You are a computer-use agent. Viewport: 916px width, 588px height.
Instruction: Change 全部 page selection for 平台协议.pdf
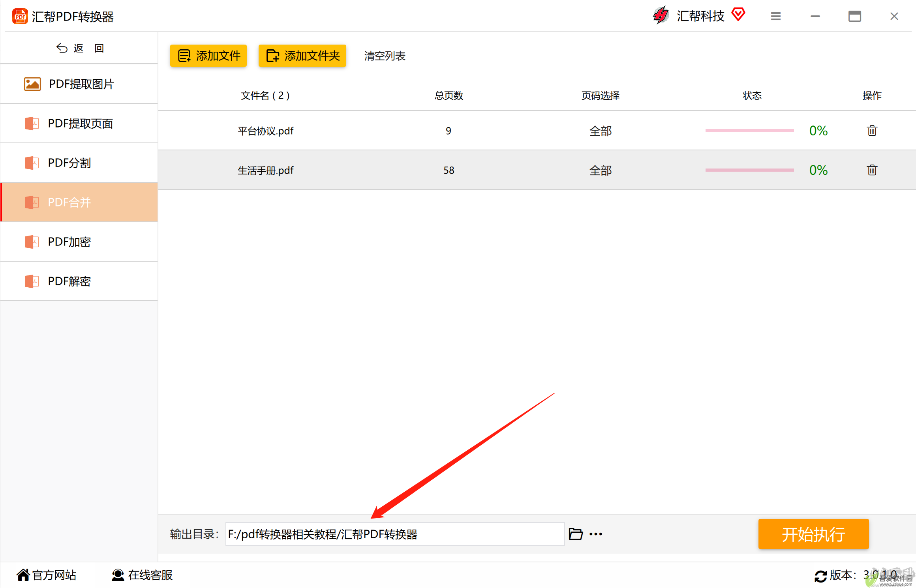click(601, 131)
